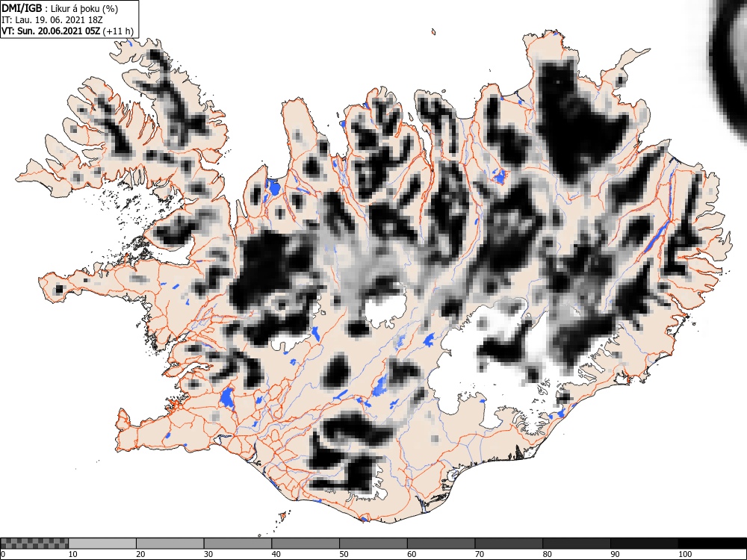Click the 80–90% legend swatch

576,544
